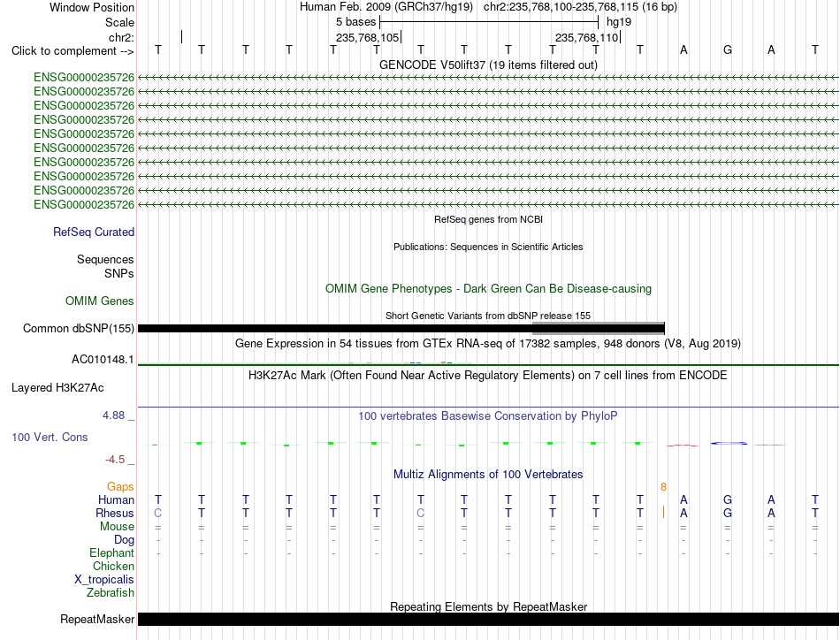Click the -4.5 PhyloP lower scale value
This screenshot has height=640, width=840.
[115, 460]
